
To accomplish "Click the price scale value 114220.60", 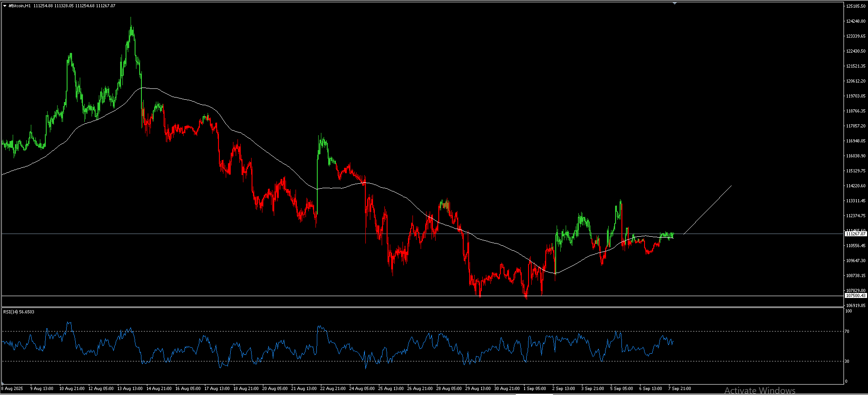I will pyautogui.click(x=856, y=186).
